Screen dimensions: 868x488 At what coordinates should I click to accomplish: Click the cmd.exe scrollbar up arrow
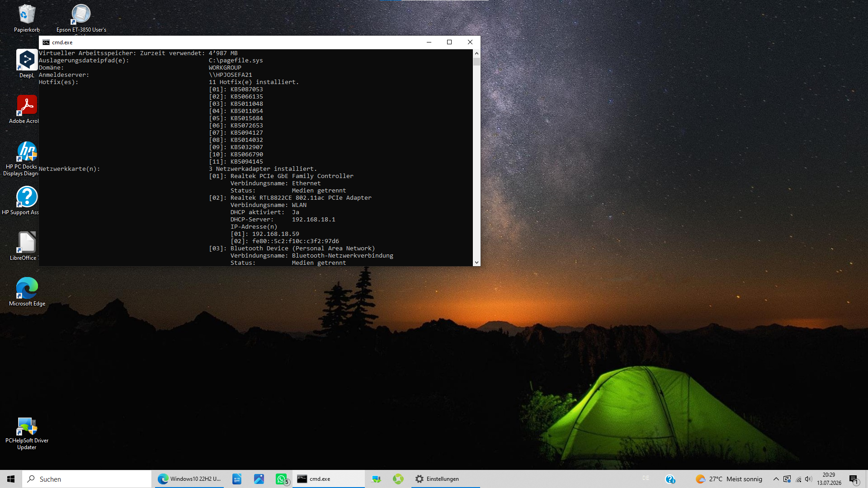[476, 53]
